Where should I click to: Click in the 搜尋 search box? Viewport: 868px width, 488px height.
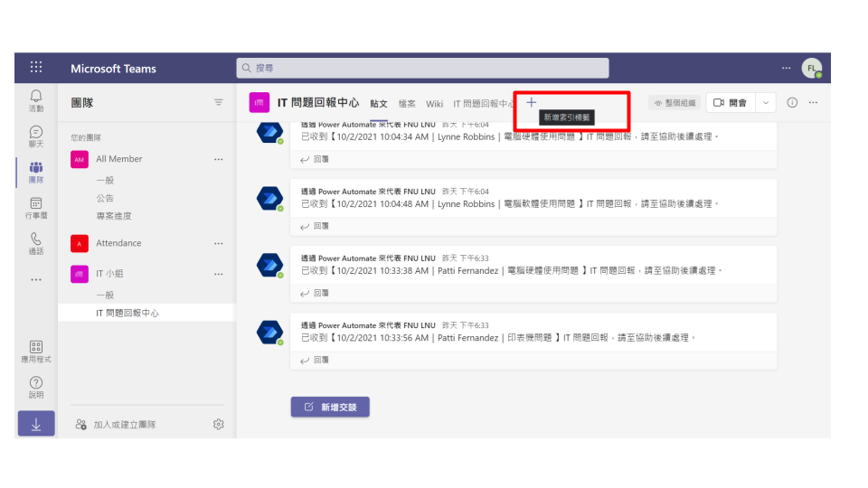[x=422, y=68]
